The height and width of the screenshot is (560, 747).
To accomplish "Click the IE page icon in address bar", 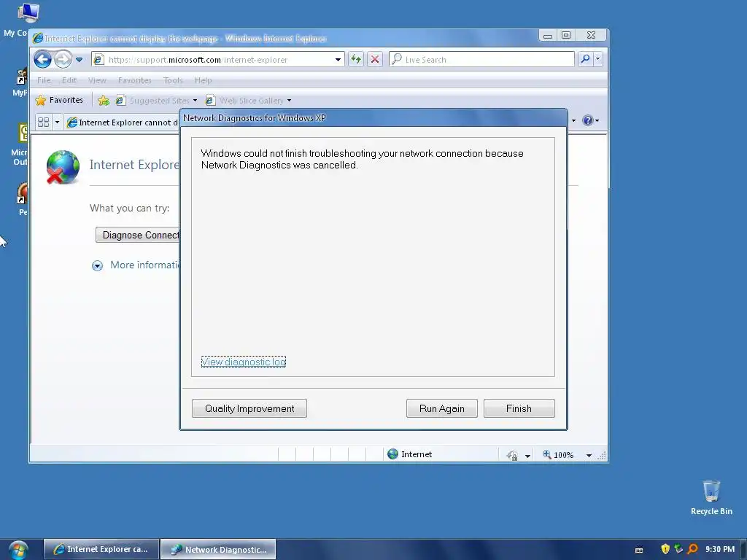I will (98, 60).
